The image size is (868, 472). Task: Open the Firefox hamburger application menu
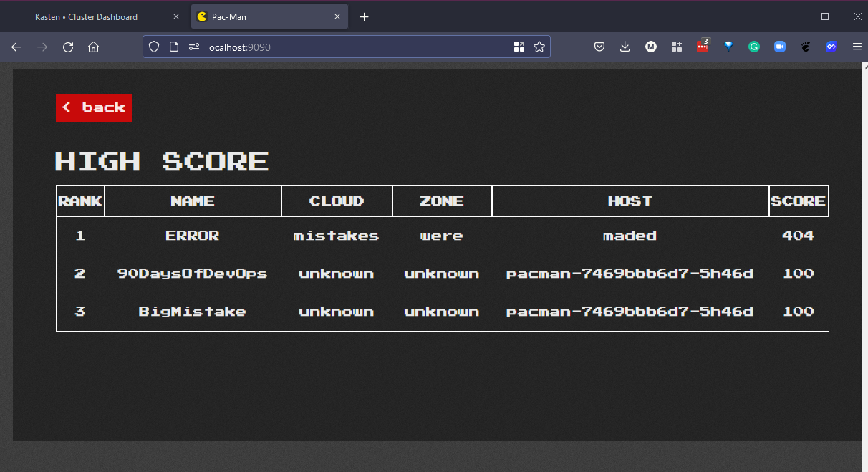coord(857,47)
